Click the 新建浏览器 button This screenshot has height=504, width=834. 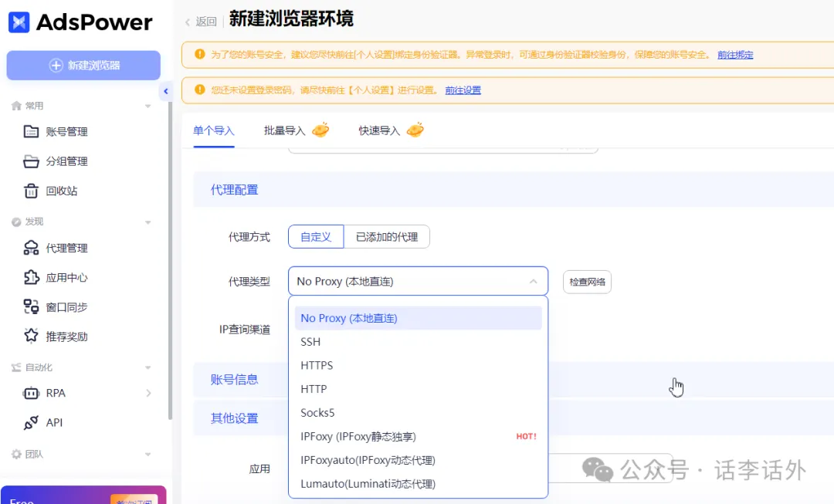[83, 66]
